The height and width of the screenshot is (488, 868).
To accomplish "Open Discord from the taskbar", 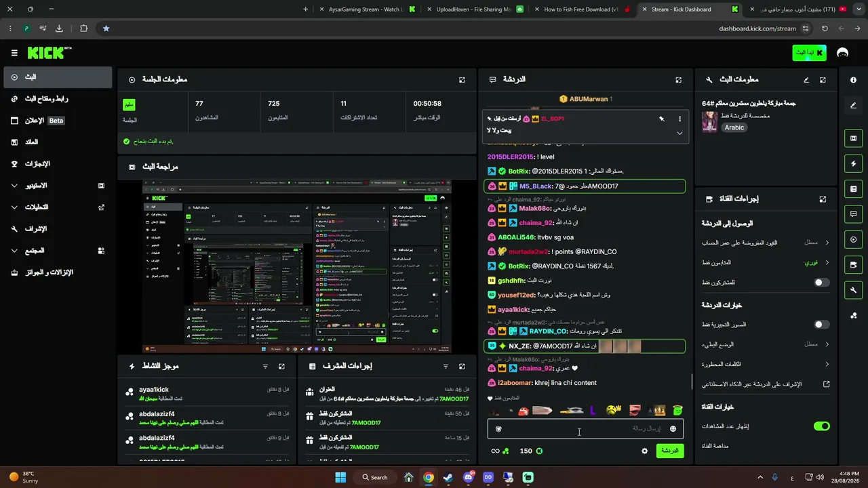I will (x=468, y=477).
